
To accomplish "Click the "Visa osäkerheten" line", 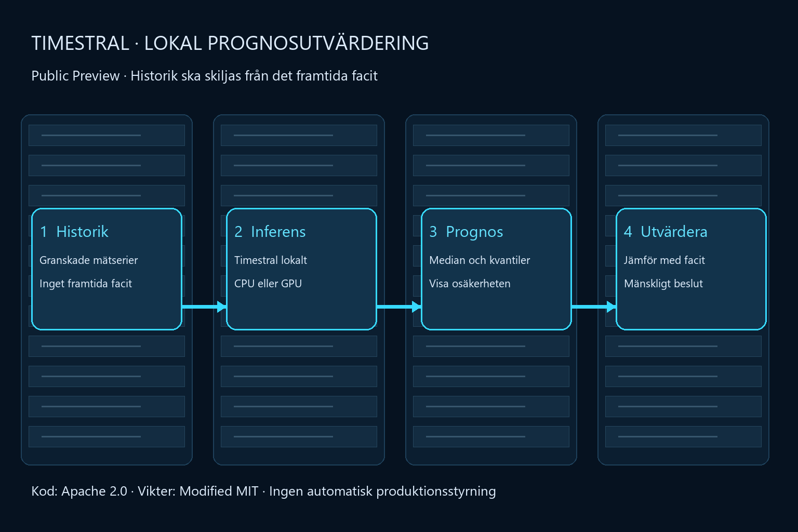I will click(470, 284).
